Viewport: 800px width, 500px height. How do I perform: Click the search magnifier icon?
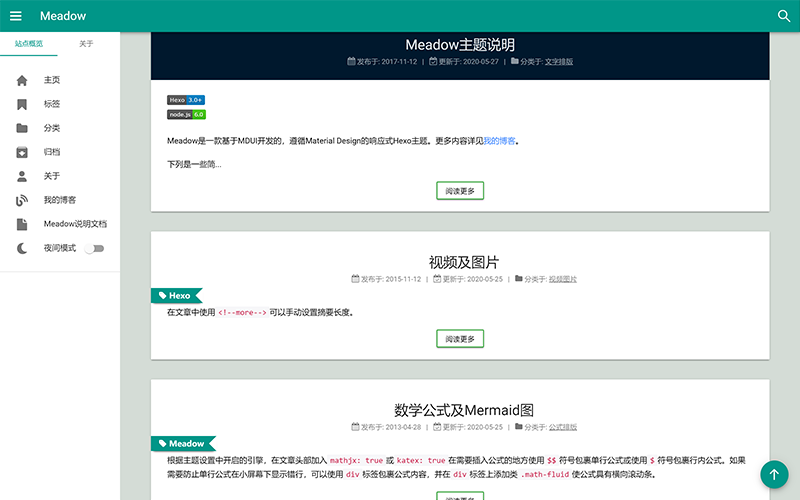pos(784,16)
